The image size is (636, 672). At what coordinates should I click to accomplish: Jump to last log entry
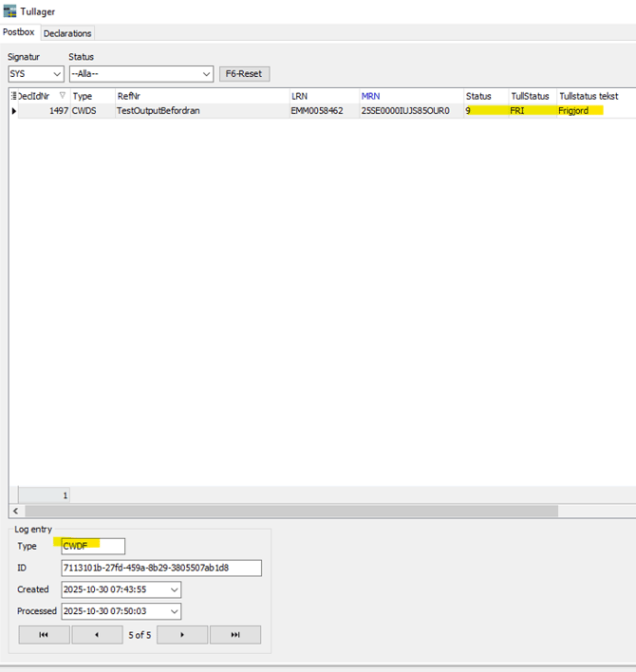click(x=234, y=635)
